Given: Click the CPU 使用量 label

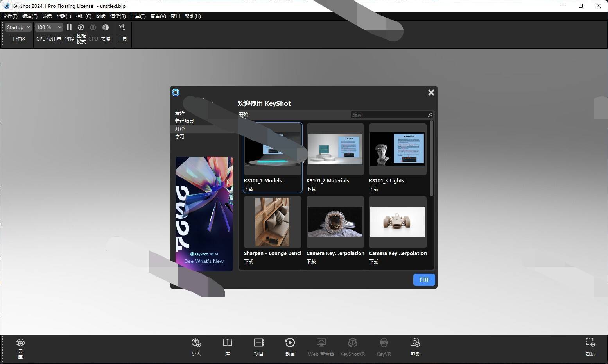Looking at the screenshot, I should click(49, 39).
